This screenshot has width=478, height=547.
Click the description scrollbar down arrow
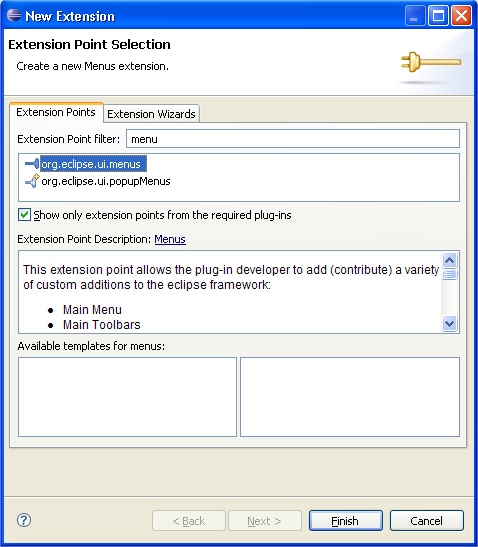click(x=449, y=323)
